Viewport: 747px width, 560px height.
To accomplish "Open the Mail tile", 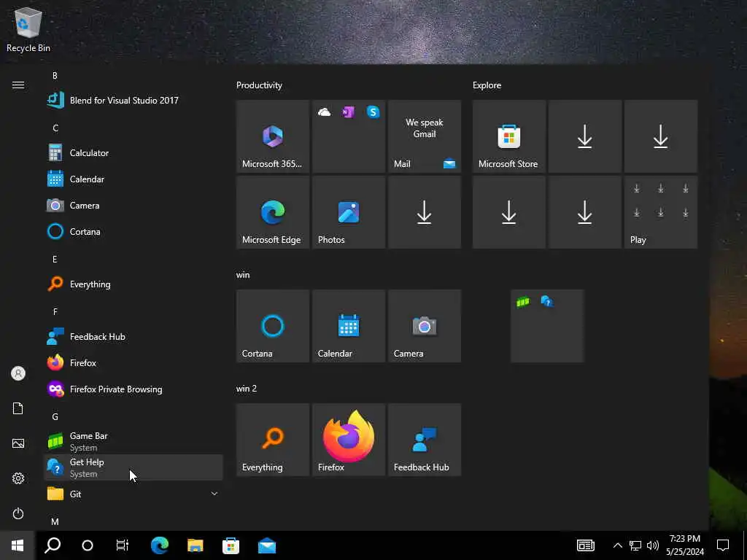I will 425,136.
